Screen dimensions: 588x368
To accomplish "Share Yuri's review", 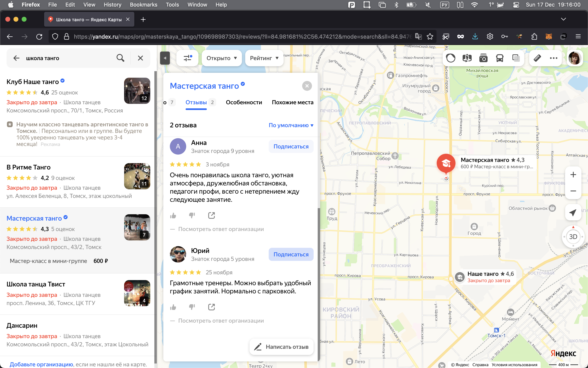I will tap(211, 307).
